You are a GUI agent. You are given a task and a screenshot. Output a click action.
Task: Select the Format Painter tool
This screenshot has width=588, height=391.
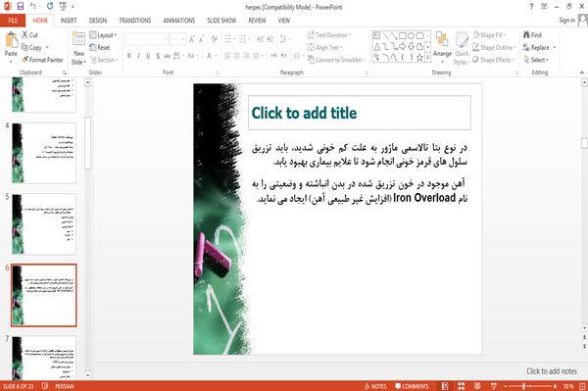coord(42,60)
